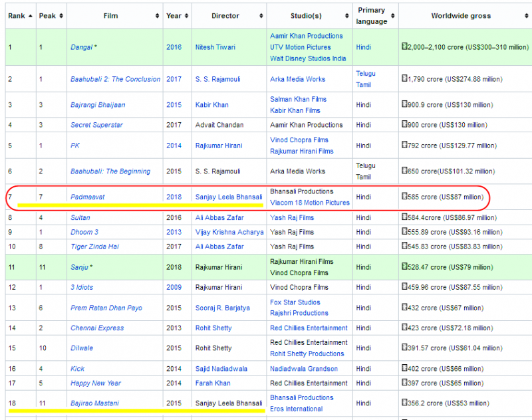Open the PK film link
Image resolution: width=532 pixels, height=420 pixels.
[x=75, y=146]
